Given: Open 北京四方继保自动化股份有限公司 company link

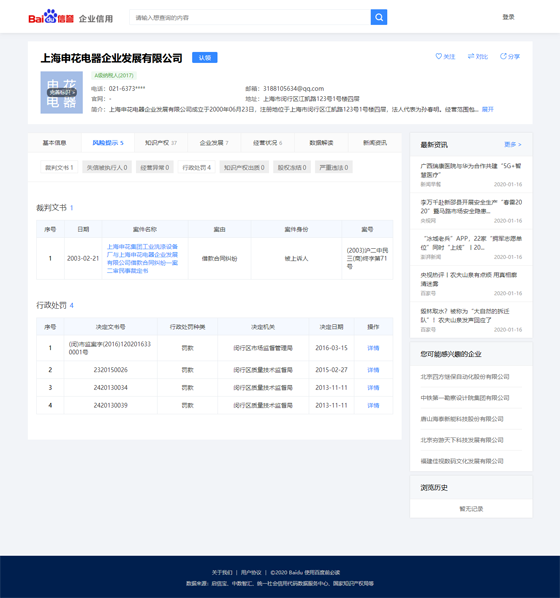Looking at the screenshot, I should pos(465,377).
